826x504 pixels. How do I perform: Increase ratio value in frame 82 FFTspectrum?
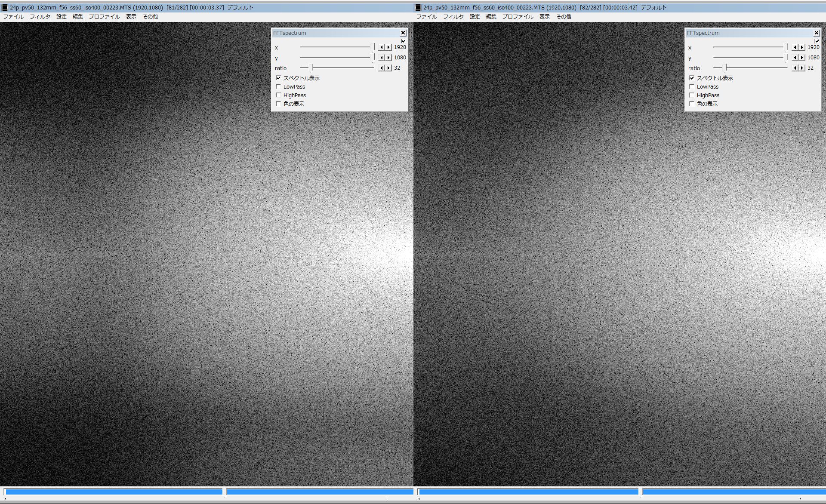click(802, 68)
